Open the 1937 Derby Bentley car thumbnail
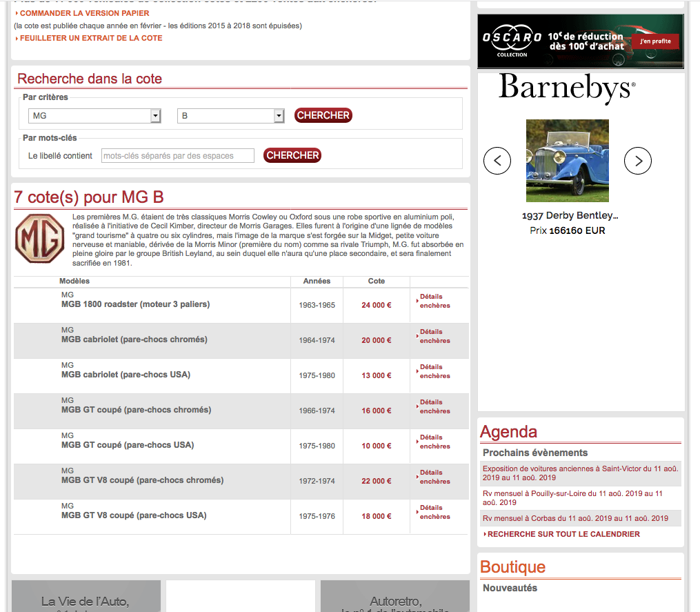 568,160
